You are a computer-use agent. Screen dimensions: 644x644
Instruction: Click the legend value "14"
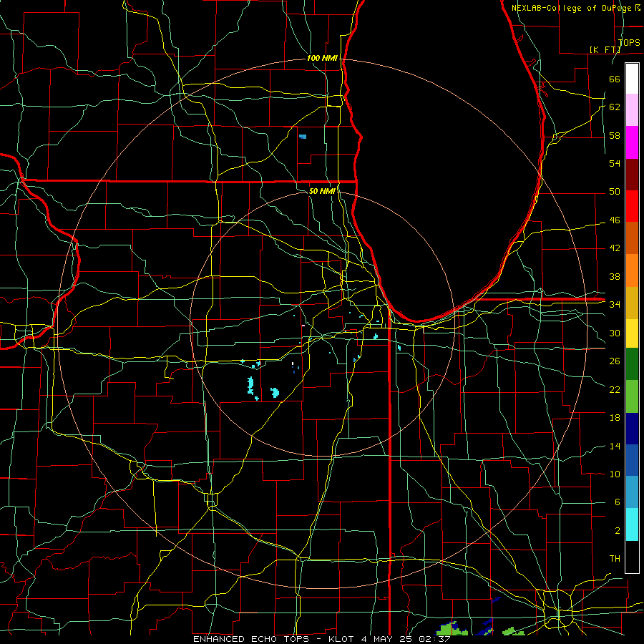tap(615, 446)
